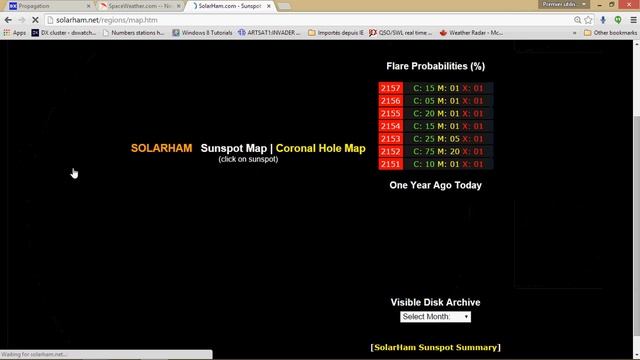
Task: Bookmark this page with the star icon
Action: click(588, 20)
